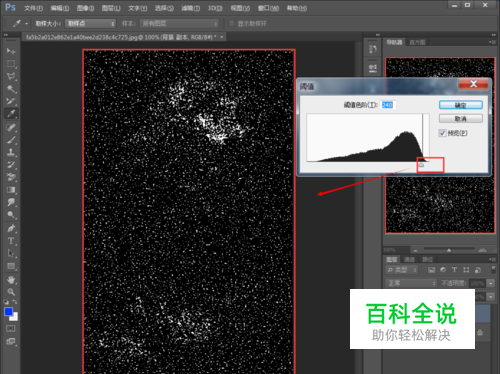Select the Clone Stamp tool
Image resolution: width=500 pixels, height=374 pixels.
[x=11, y=152]
